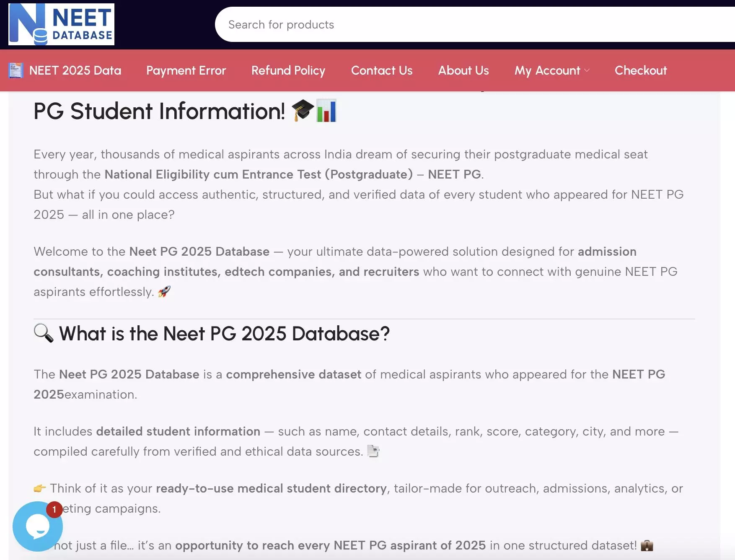Click the document emoji after 'data sources'
The image size is (735, 560).
373,451
